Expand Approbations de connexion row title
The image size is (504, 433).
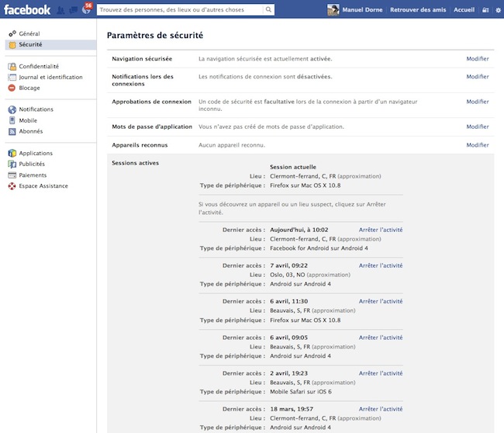click(x=151, y=102)
